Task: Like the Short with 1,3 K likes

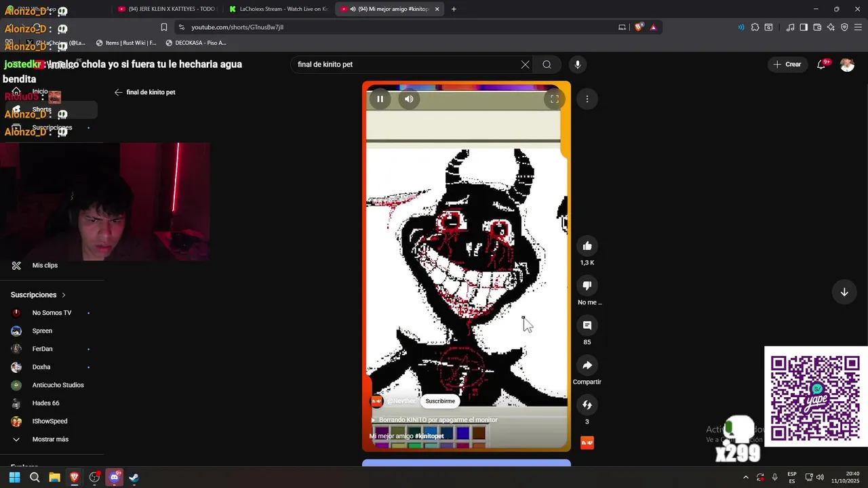Action: point(587,246)
